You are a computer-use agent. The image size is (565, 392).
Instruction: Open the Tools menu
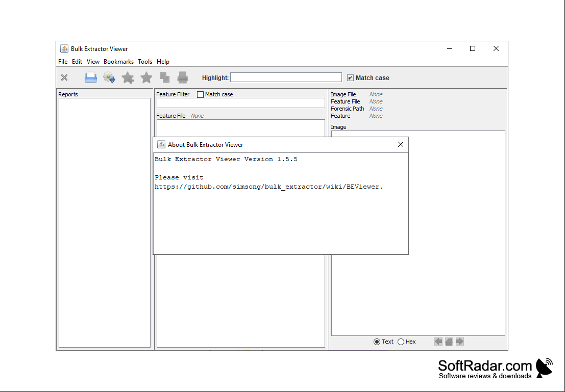pyautogui.click(x=145, y=62)
